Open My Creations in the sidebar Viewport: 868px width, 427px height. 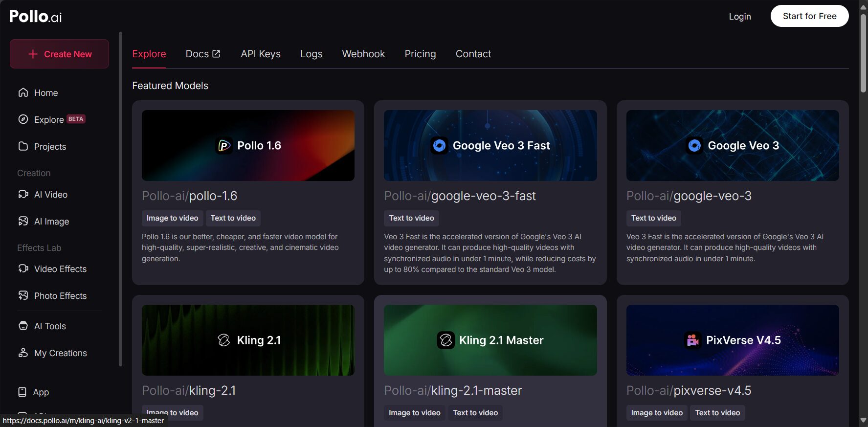click(59, 353)
